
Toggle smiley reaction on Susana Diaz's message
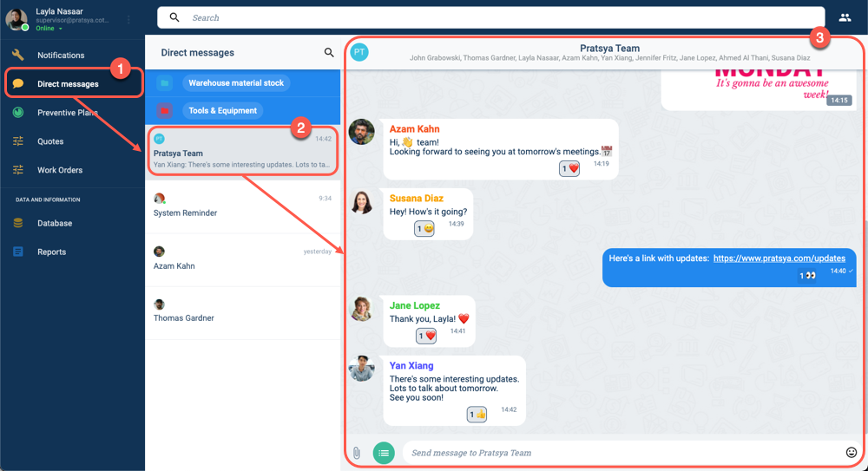[424, 229]
